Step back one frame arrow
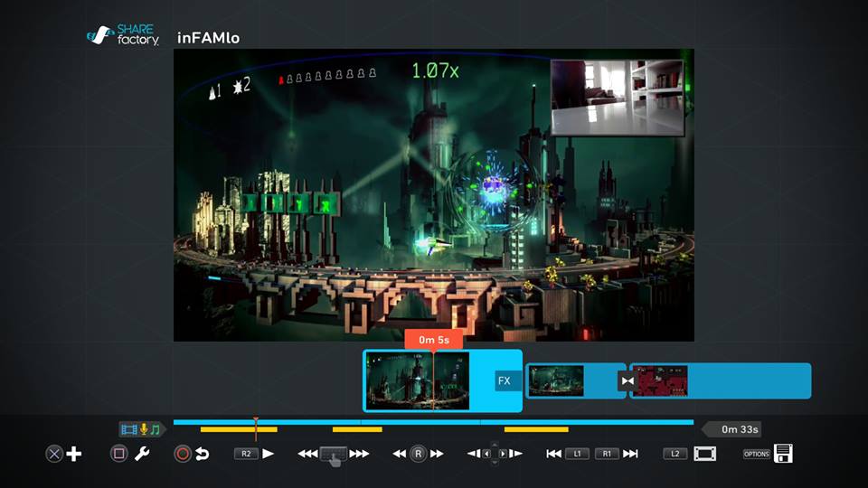868x488 pixels. point(474,454)
